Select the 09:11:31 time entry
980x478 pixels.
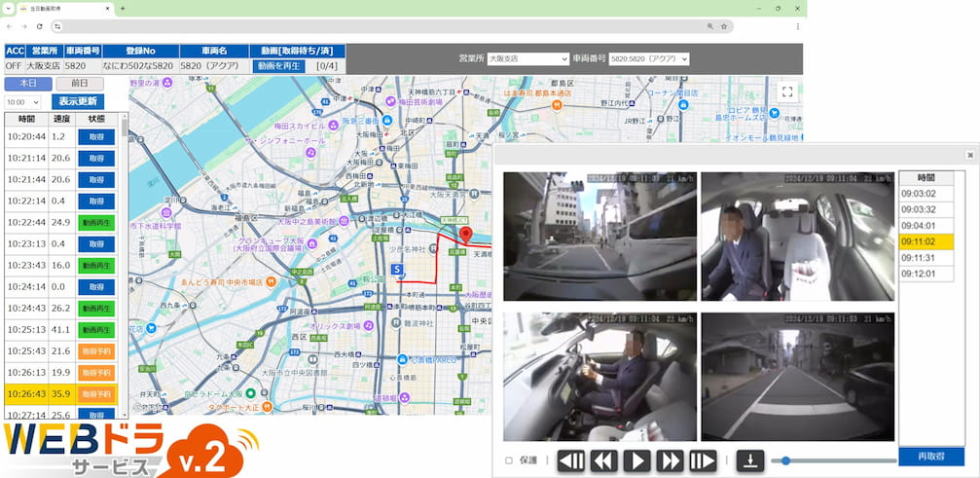926,258
